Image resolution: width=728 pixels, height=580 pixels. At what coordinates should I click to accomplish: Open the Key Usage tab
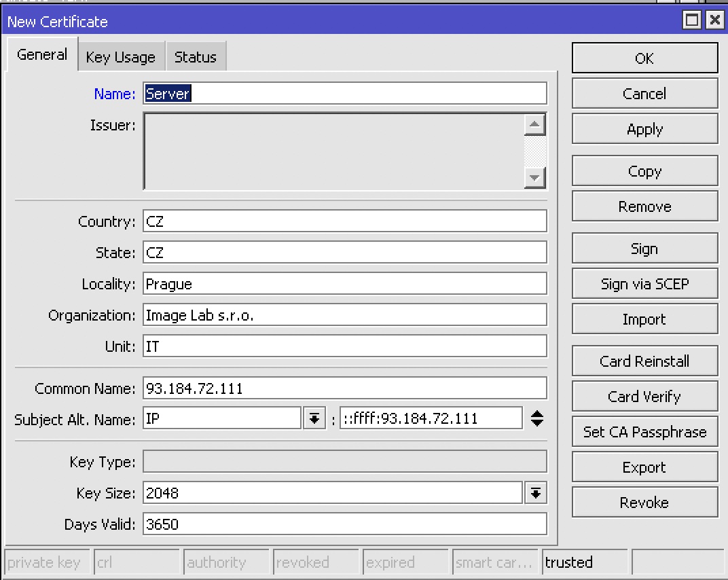120,57
